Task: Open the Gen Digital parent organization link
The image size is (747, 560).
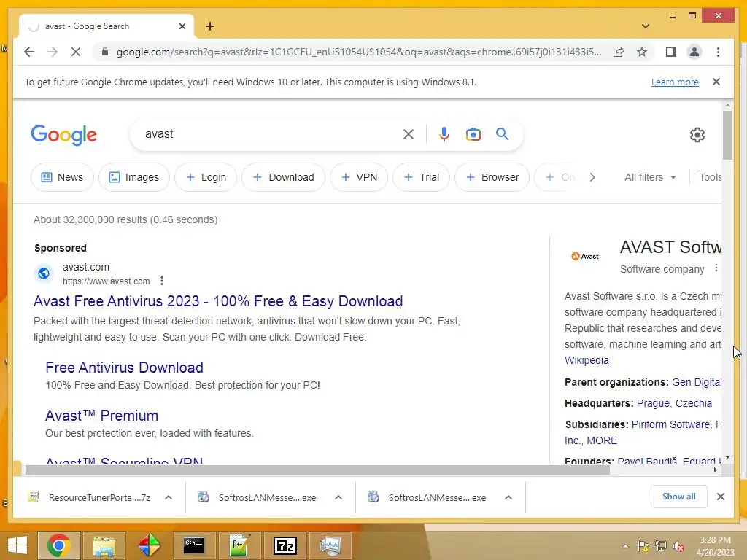Action: [x=697, y=382]
